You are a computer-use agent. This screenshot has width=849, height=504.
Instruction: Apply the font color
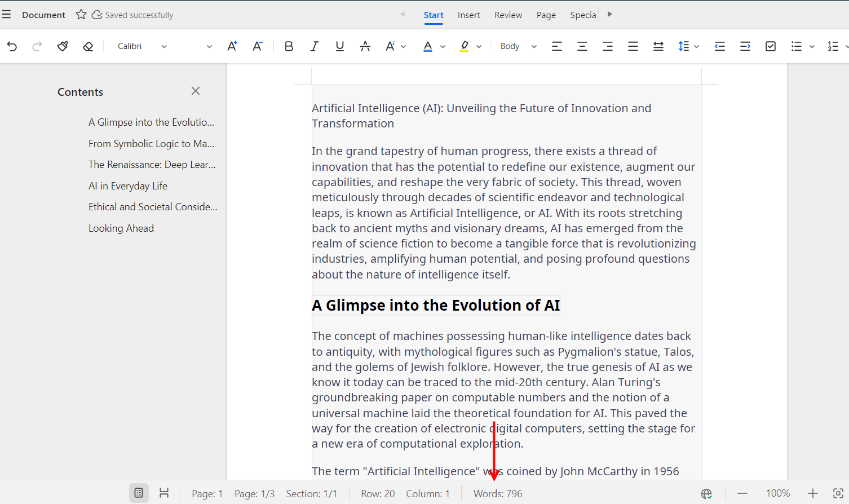coord(428,46)
